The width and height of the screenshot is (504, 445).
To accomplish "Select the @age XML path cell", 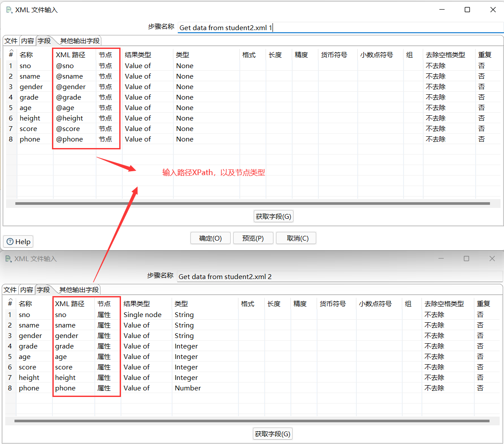I will tap(75, 107).
